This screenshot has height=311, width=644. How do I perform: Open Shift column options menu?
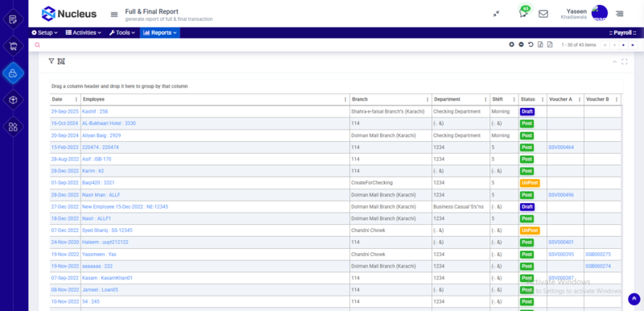coord(514,99)
